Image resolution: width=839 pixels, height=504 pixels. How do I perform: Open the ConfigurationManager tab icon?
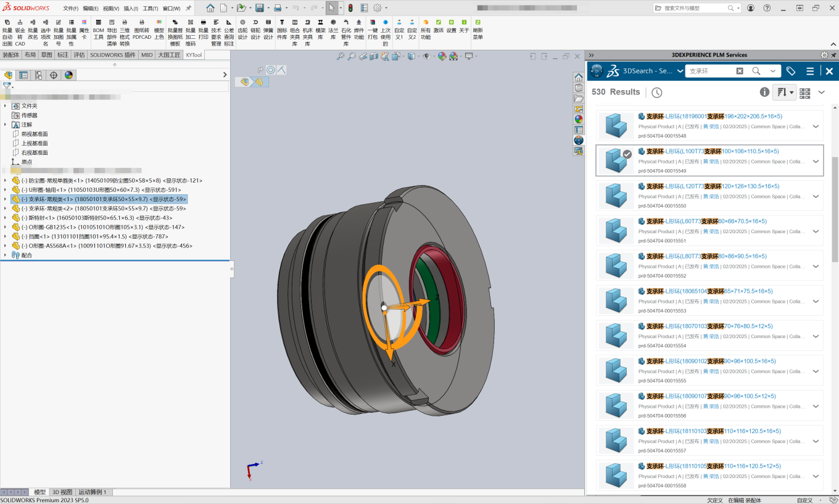tap(38, 75)
